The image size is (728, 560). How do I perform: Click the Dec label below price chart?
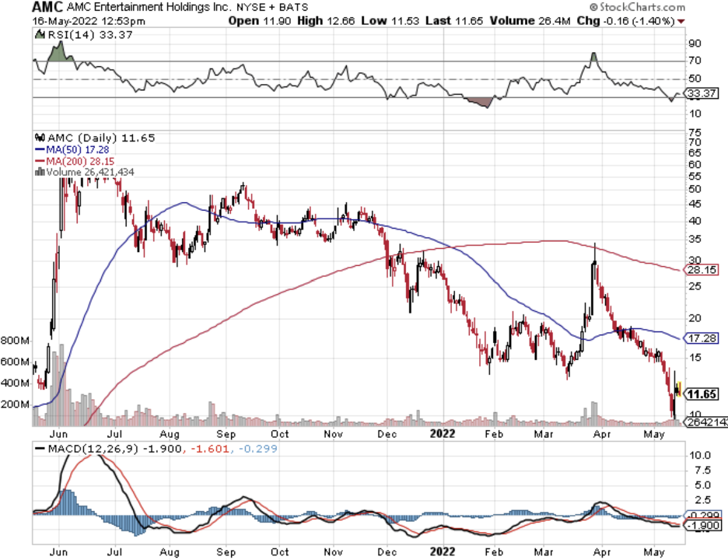click(x=387, y=434)
